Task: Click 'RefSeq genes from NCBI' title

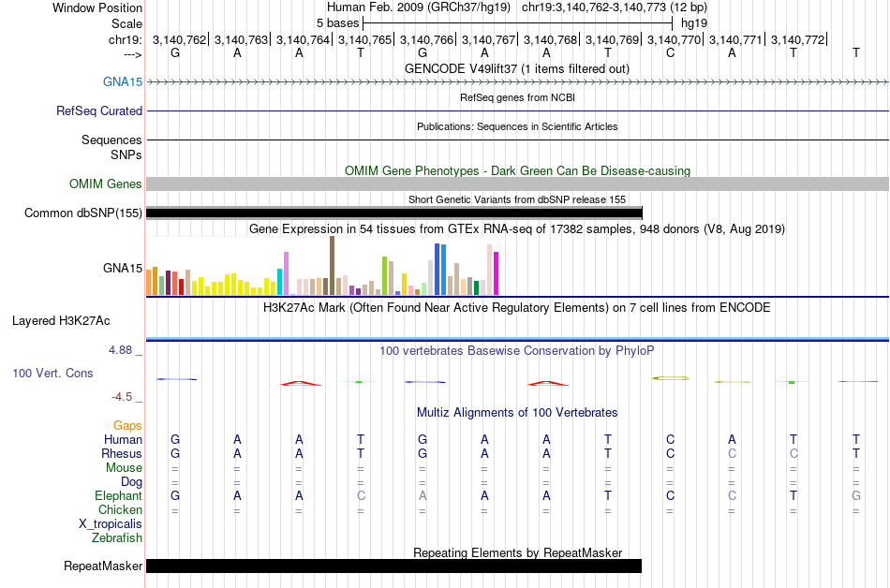Action: [x=517, y=97]
